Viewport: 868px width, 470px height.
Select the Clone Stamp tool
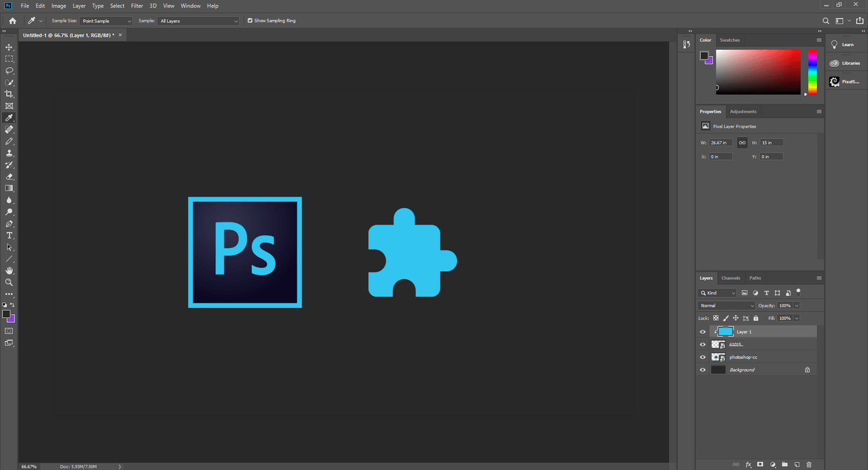coord(9,153)
